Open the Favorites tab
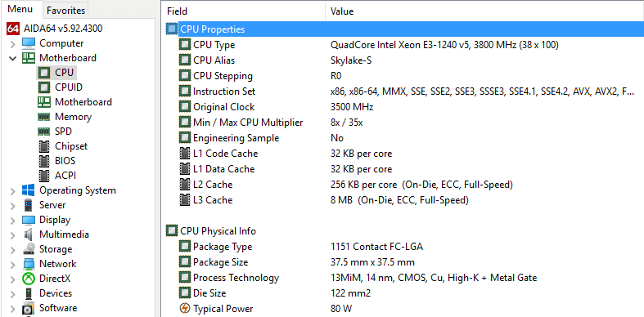This screenshot has height=317, width=644. 65,11
